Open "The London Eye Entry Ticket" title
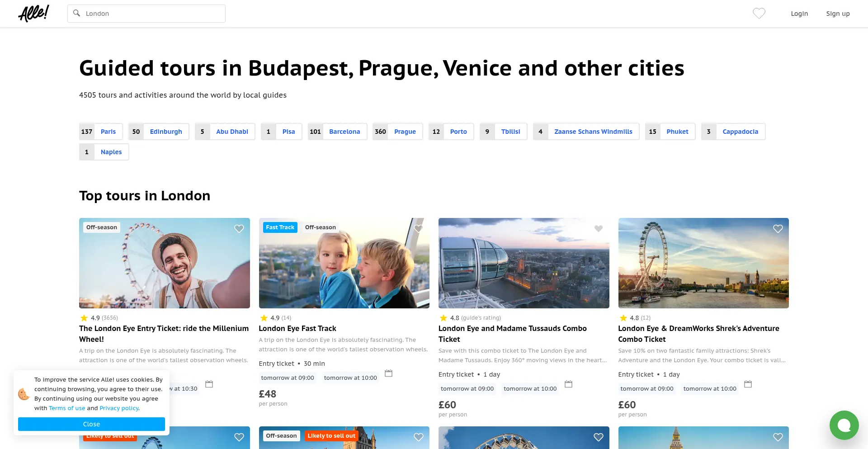The image size is (868, 449). coord(164,334)
